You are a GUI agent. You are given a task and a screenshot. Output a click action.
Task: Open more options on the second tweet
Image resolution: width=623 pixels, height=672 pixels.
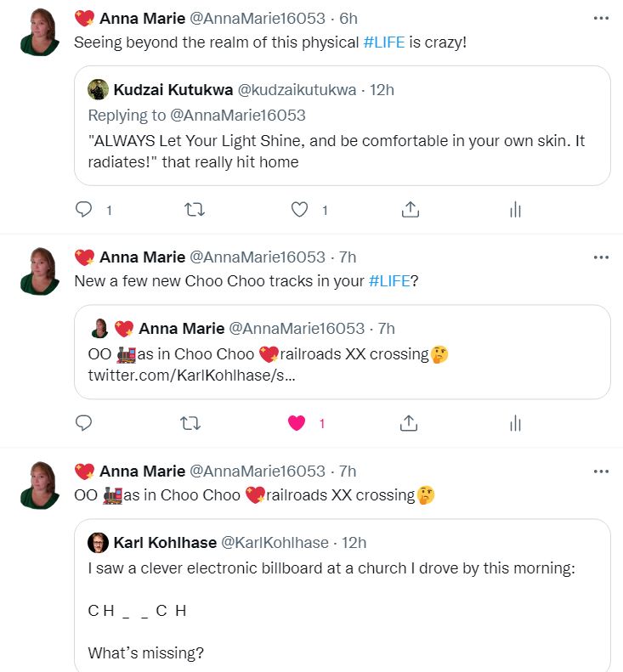(x=601, y=257)
